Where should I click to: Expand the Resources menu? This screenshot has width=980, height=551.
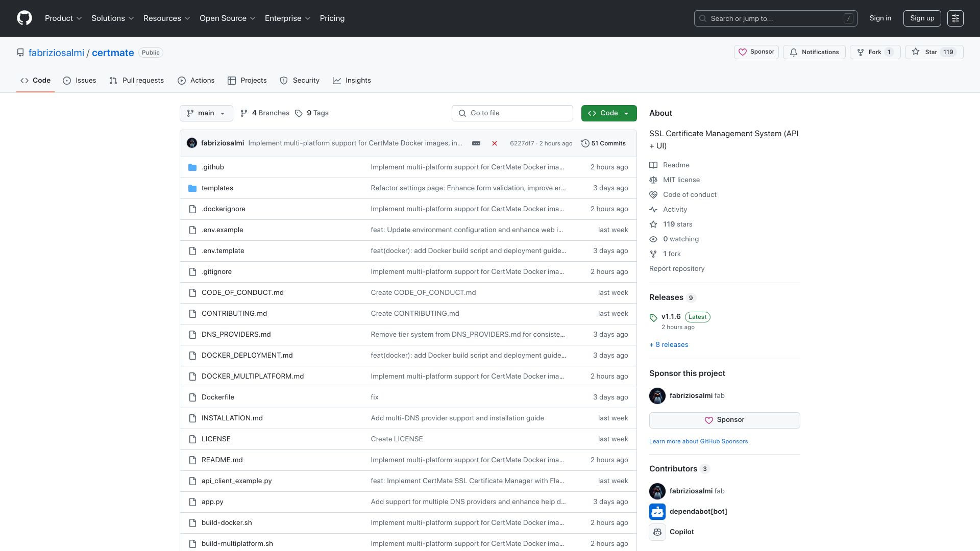pyautogui.click(x=167, y=18)
